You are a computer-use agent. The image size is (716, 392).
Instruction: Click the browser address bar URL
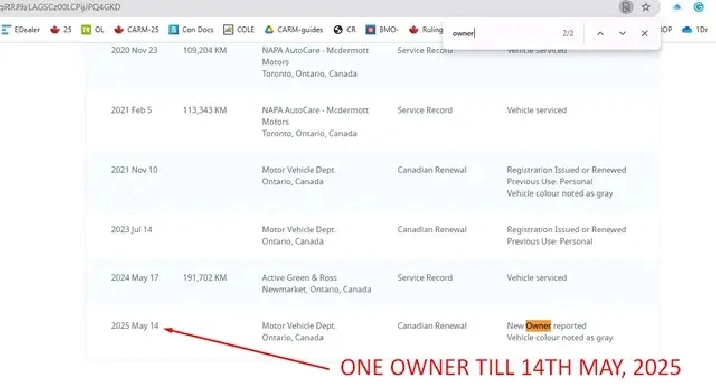(60, 7)
